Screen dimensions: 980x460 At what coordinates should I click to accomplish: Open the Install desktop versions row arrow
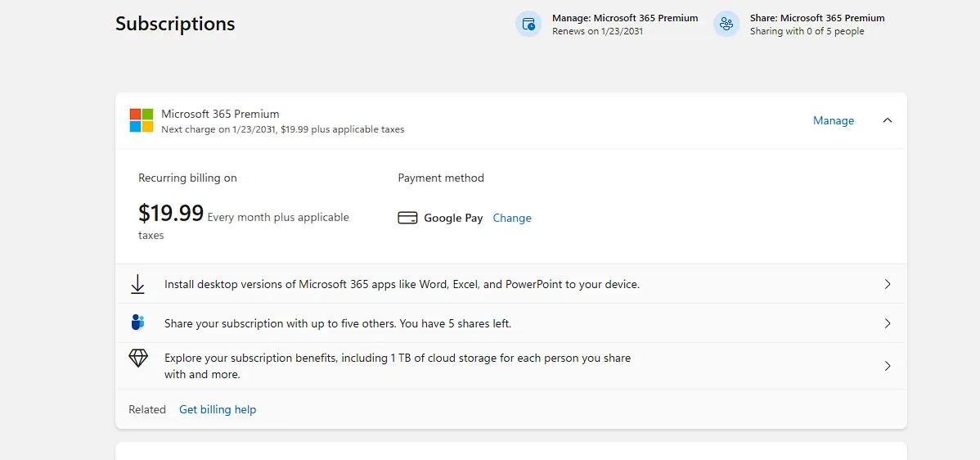pyautogui.click(x=888, y=284)
